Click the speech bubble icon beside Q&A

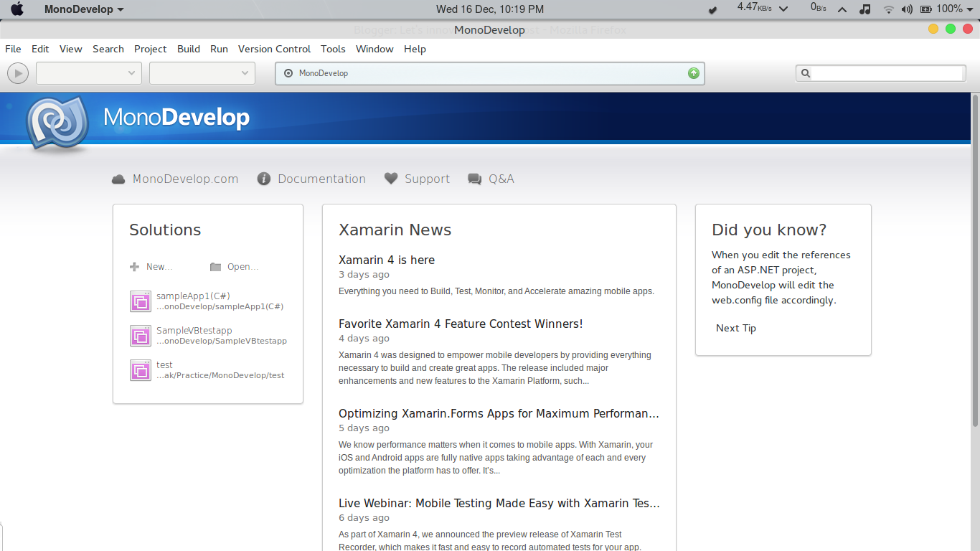(x=474, y=179)
